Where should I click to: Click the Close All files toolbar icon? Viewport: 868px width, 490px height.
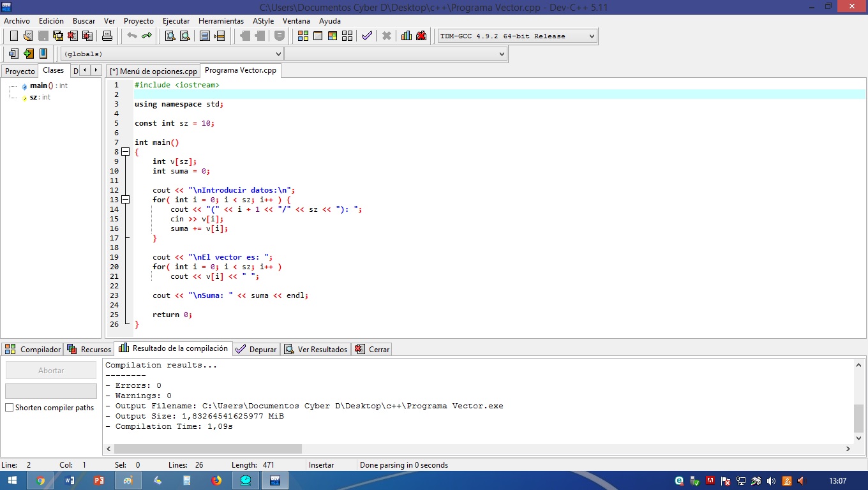[x=88, y=36]
